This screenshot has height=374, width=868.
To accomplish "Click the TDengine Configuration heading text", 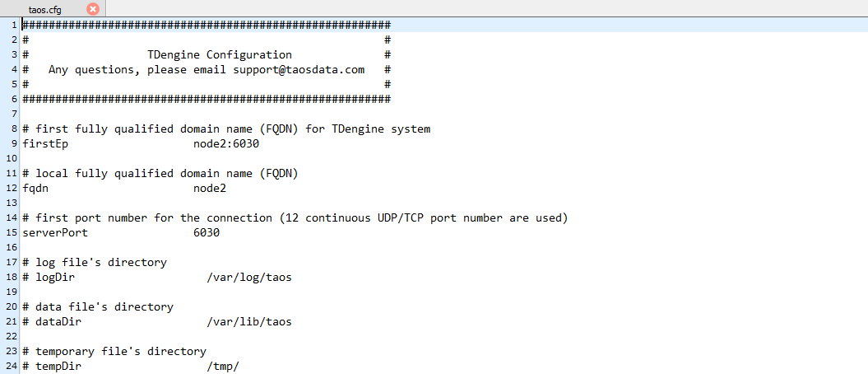I will [x=220, y=55].
